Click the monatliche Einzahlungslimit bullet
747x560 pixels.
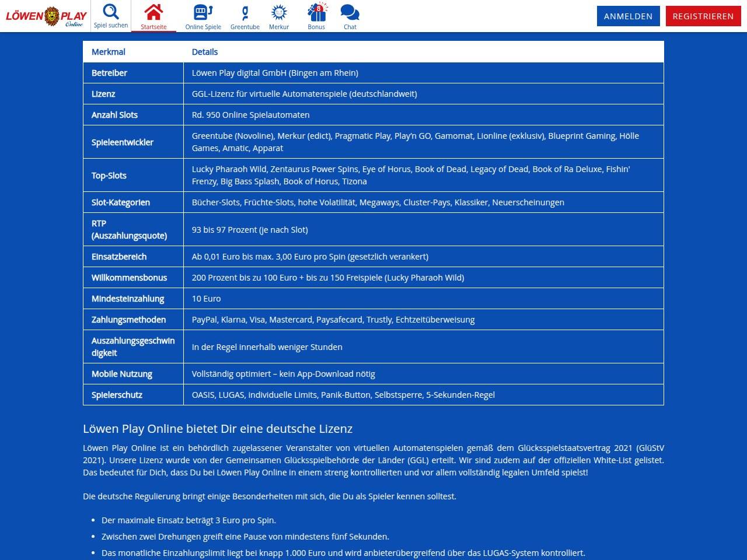click(343, 553)
